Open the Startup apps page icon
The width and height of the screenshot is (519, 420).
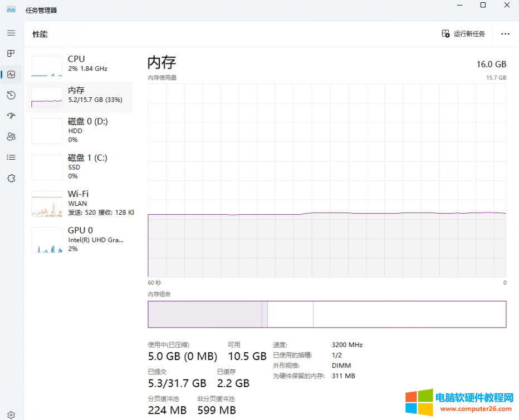click(x=11, y=116)
